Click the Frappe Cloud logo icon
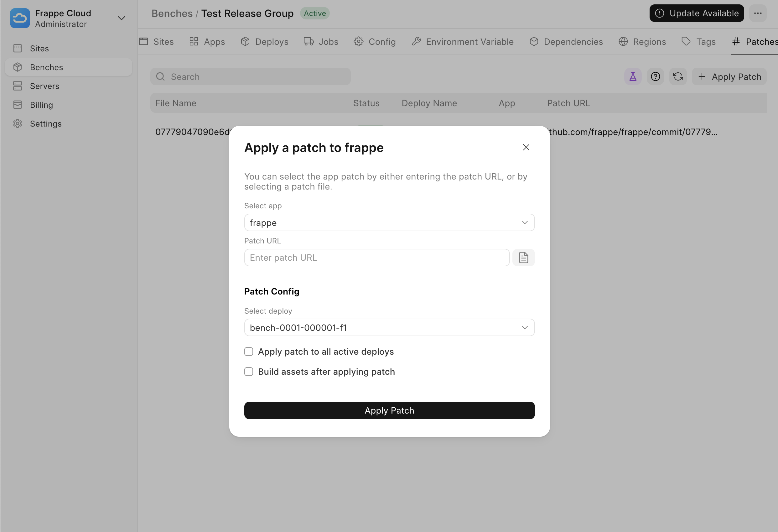Image resolution: width=778 pixels, height=532 pixels. tap(20, 18)
